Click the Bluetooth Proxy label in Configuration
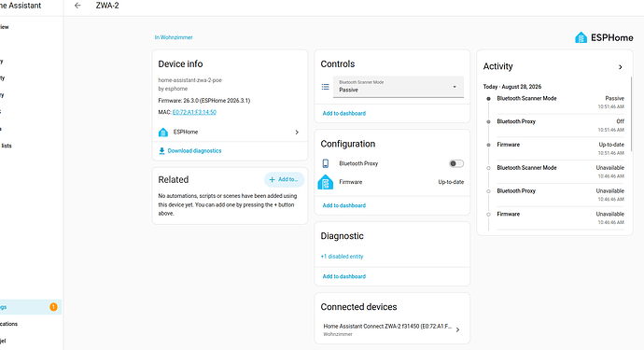 point(358,163)
